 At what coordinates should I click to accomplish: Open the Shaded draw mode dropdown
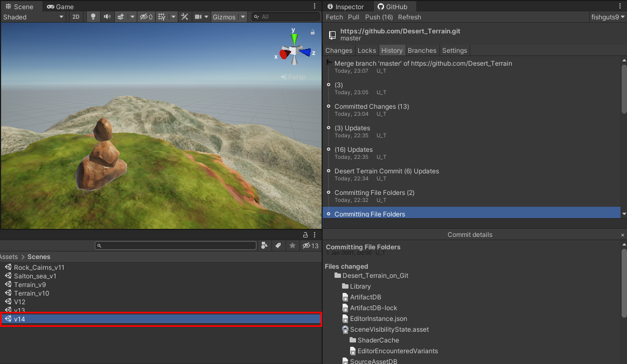point(33,17)
